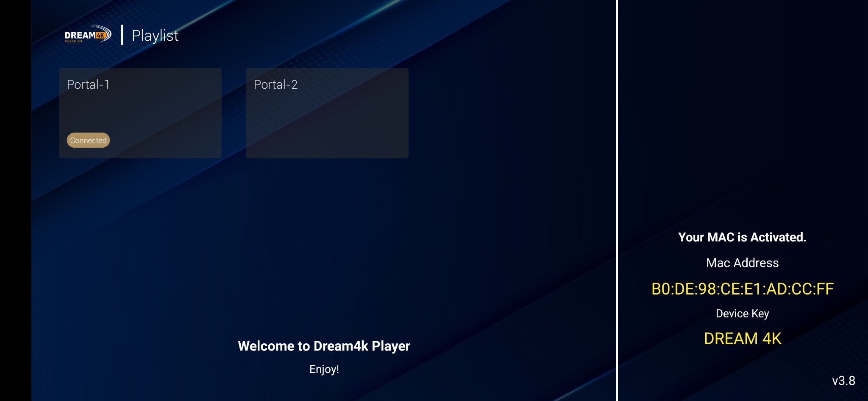Click the Connected badge on Portal-1
Viewport: 868px width, 401px height.
(88, 140)
